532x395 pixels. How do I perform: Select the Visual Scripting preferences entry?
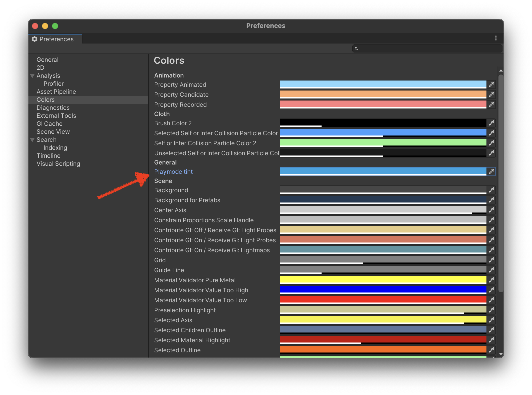[x=58, y=163]
